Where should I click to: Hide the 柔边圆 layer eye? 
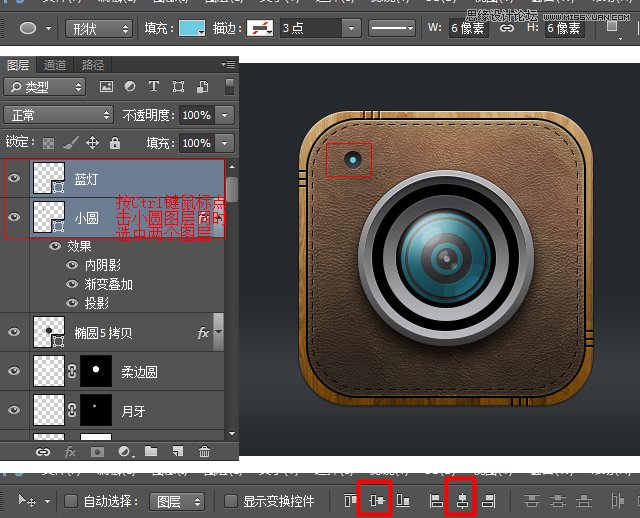[14, 371]
